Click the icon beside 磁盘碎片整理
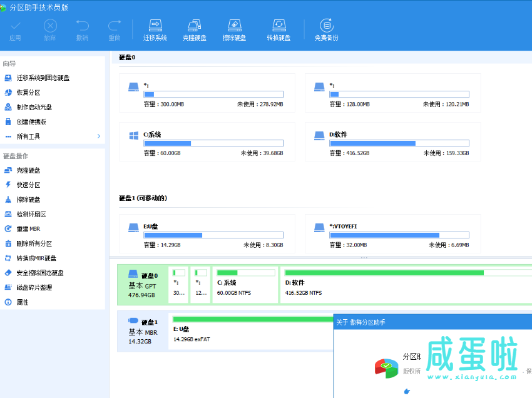 click(8, 287)
